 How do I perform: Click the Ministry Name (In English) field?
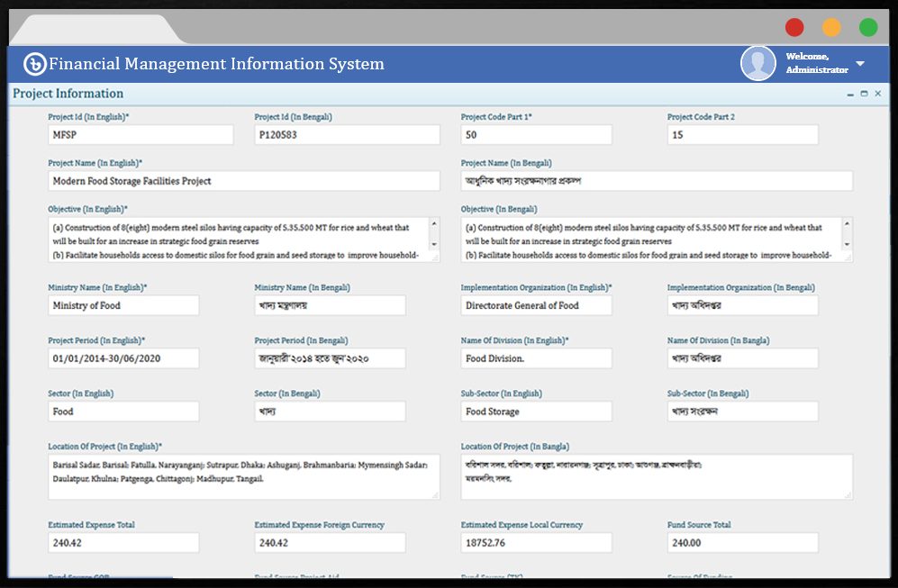[x=123, y=305]
